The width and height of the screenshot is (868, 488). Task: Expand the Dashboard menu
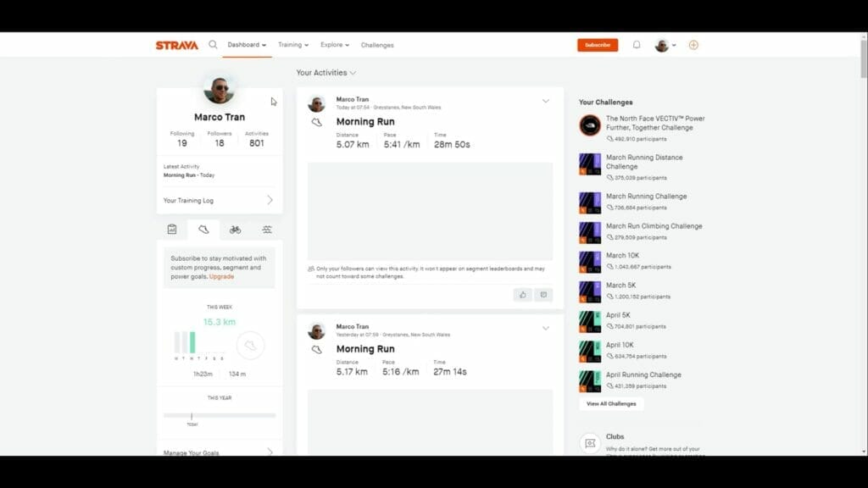246,44
